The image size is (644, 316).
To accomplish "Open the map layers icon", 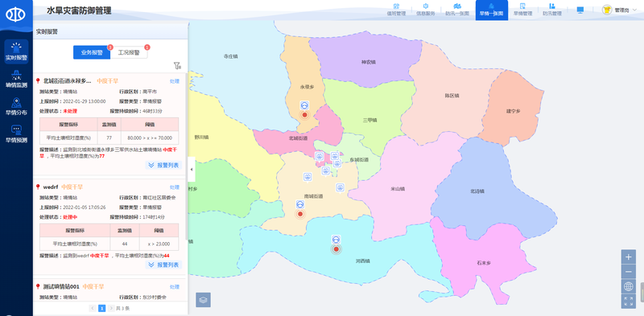I will (x=204, y=300).
